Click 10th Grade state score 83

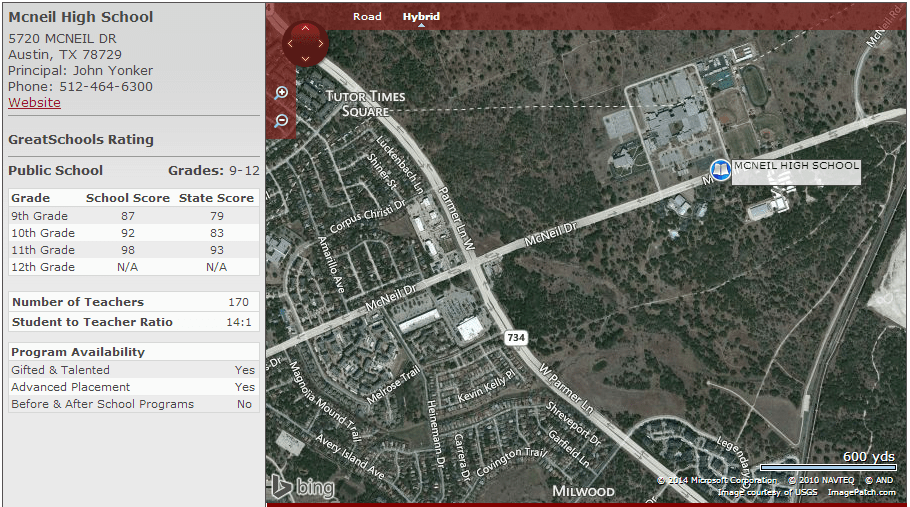(x=216, y=233)
